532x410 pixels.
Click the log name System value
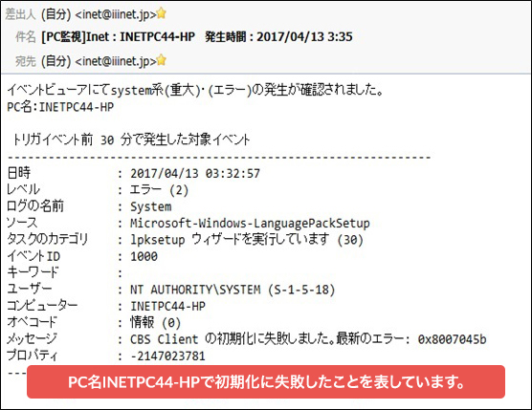pyautogui.click(x=151, y=206)
